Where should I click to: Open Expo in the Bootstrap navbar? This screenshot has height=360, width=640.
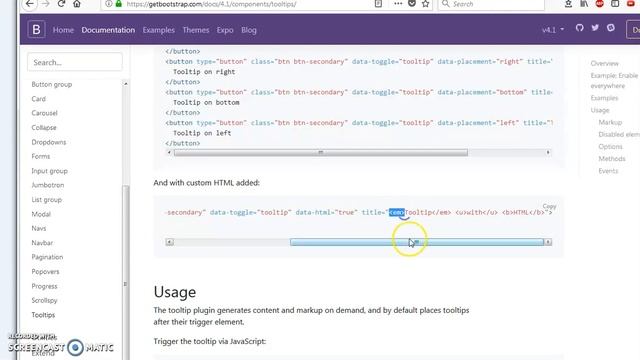tap(225, 30)
